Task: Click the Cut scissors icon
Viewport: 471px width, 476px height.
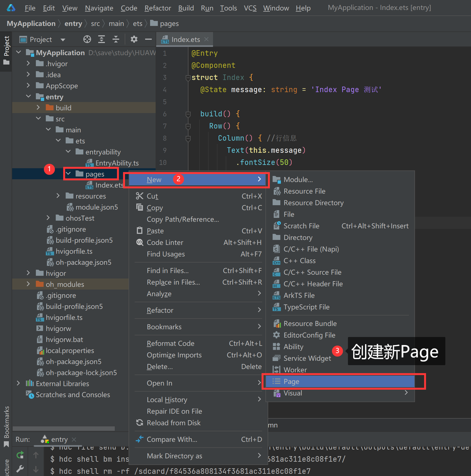Action: [140, 196]
